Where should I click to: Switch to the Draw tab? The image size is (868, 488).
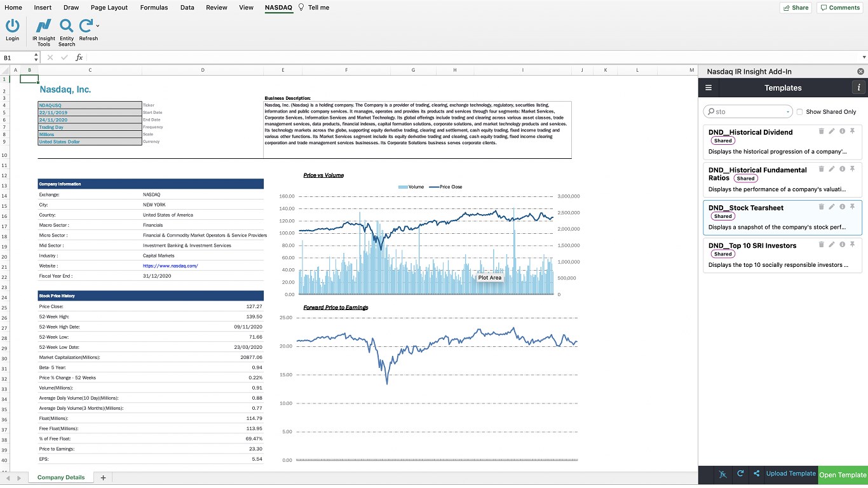[71, 8]
